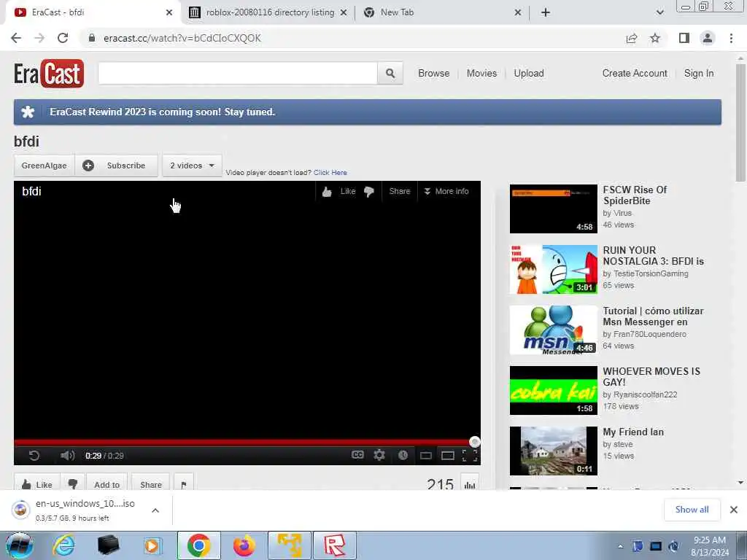Open video statistics chart icon
This screenshot has width=747, height=560.
(470, 484)
